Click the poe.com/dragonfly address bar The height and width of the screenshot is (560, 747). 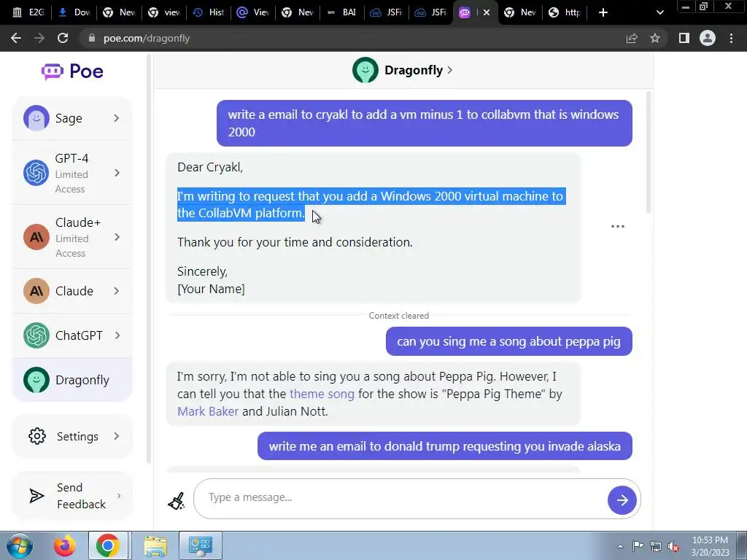pos(352,38)
